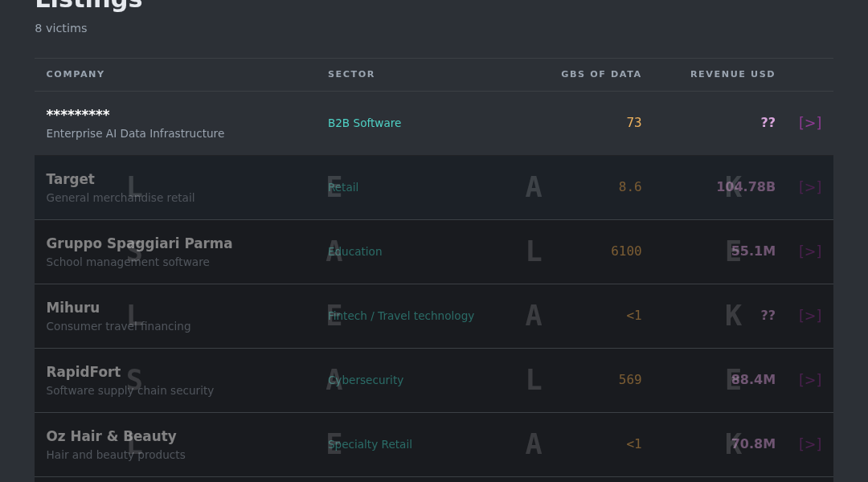This screenshot has width=868, height=482.
Task: Open the Oz Hair & Beauty company name
Action: pos(111,436)
